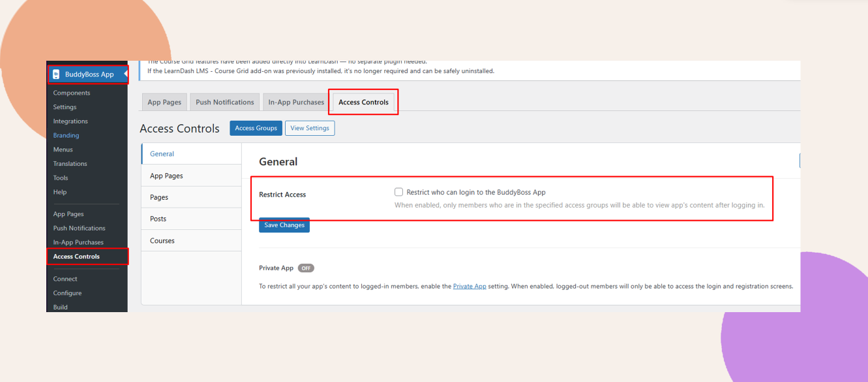Screen dimensions: 868x382
Task: Open Build sidebar item
Action: tap(61, 307)
